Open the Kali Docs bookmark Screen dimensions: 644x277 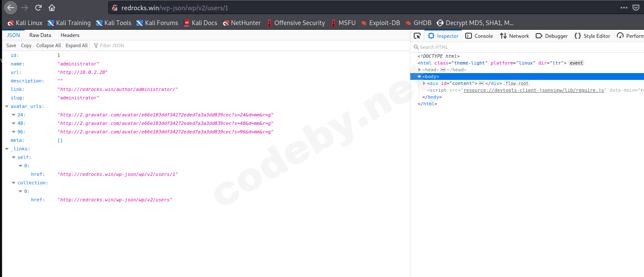pos(200,23)
